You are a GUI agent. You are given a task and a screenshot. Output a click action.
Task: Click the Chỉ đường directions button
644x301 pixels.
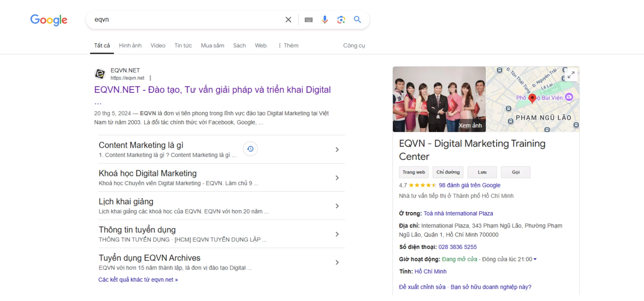[x=448, y=172]
